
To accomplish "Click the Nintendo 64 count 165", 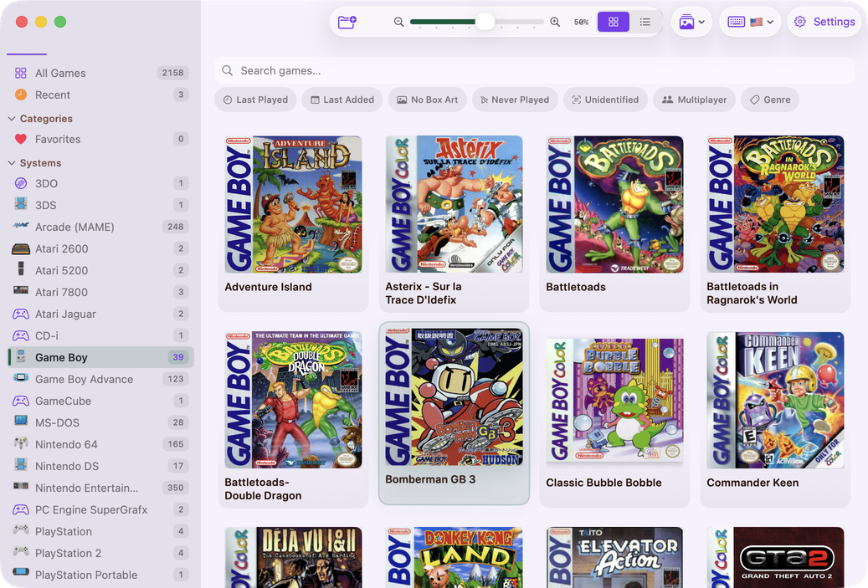I will pyautogui.click(x=176, y=444).
